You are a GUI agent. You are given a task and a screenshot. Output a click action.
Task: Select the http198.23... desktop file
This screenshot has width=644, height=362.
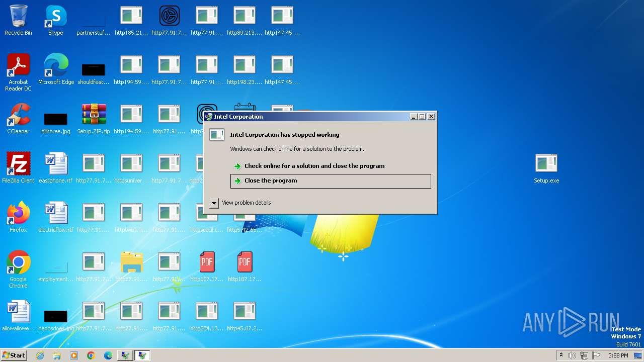245,70
